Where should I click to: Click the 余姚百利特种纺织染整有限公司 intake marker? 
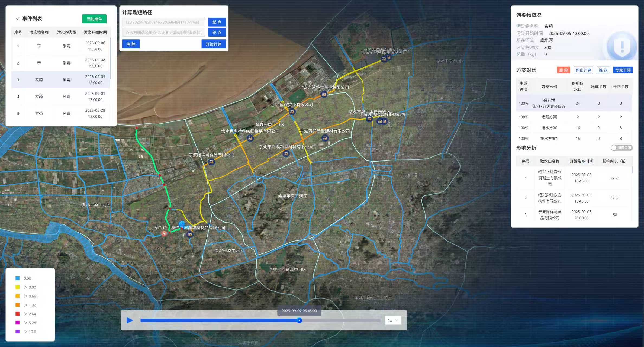click(250, 139)
